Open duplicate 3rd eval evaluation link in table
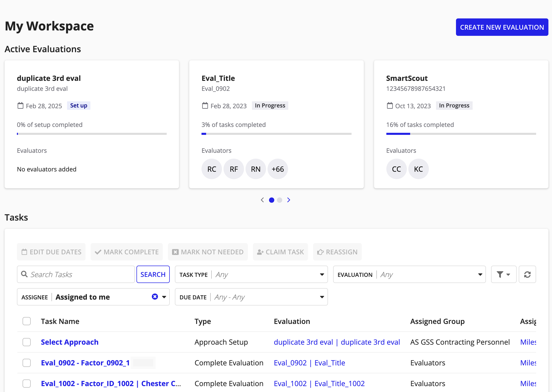This screenshot has width=552, height=392. [337, 342]
